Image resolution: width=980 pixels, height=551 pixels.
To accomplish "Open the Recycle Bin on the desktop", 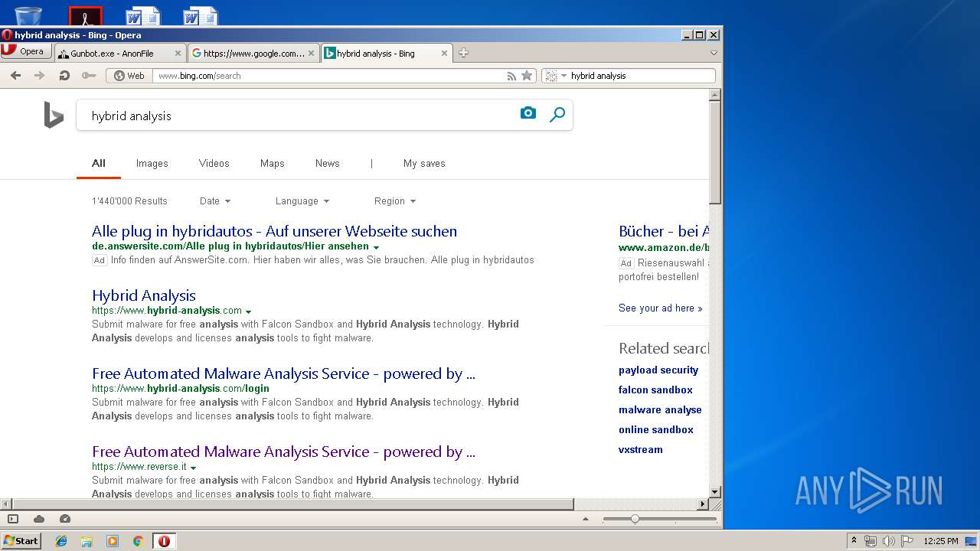I will pyautogui.click(x=28, y=15).
